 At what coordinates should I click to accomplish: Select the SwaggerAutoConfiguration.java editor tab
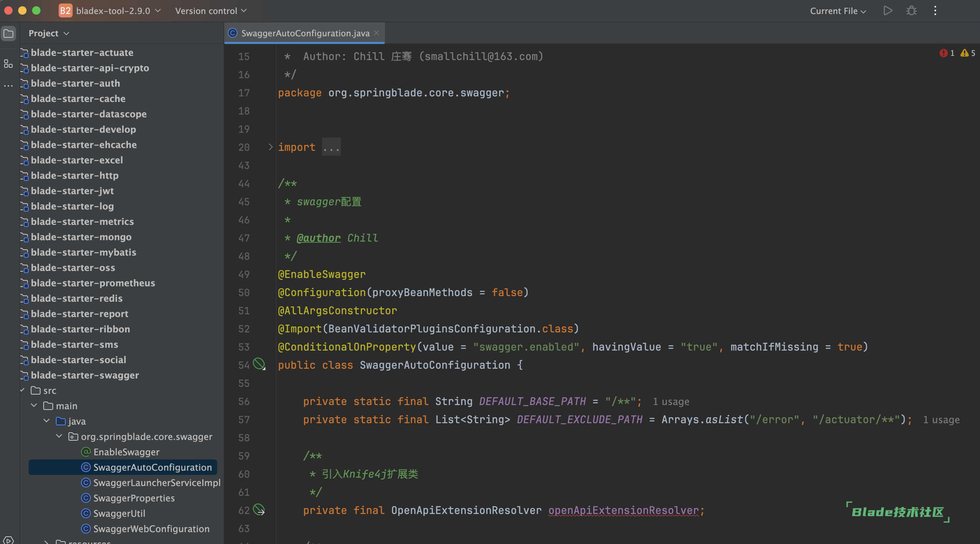pos(304,33)
